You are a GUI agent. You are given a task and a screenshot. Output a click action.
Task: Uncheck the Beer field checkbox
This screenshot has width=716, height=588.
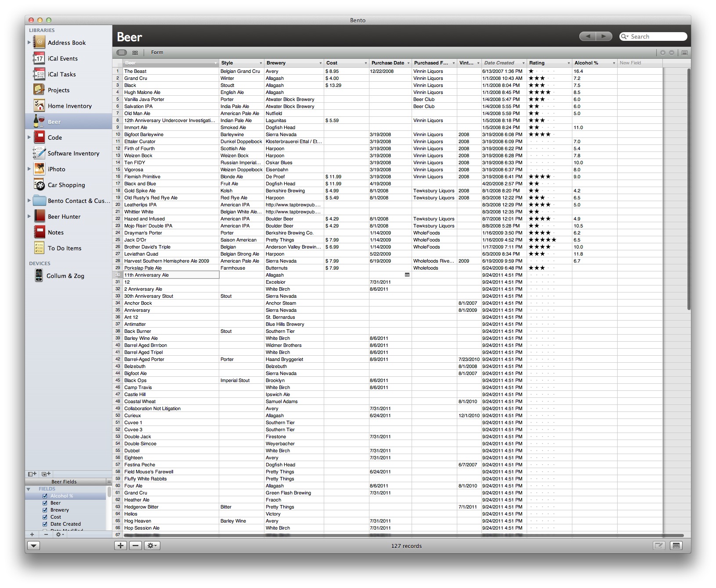(x=45, y=503)
